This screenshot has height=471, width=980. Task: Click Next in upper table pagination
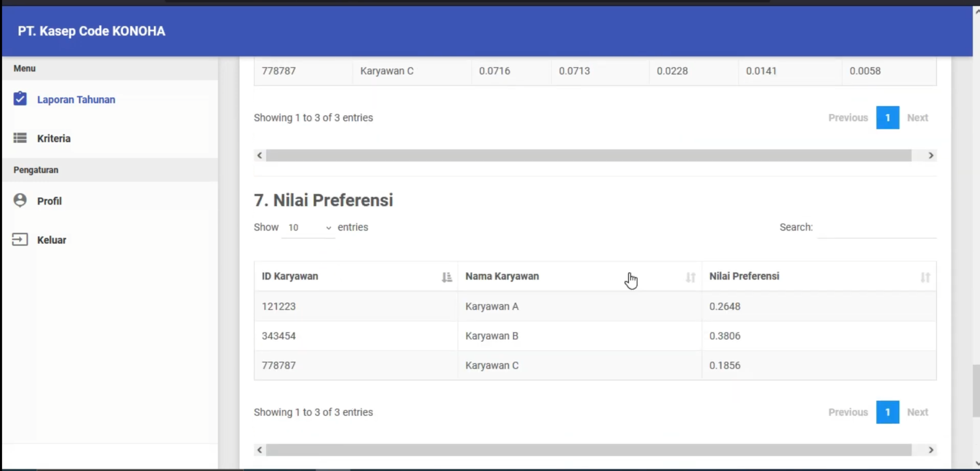tap(918, 117)
